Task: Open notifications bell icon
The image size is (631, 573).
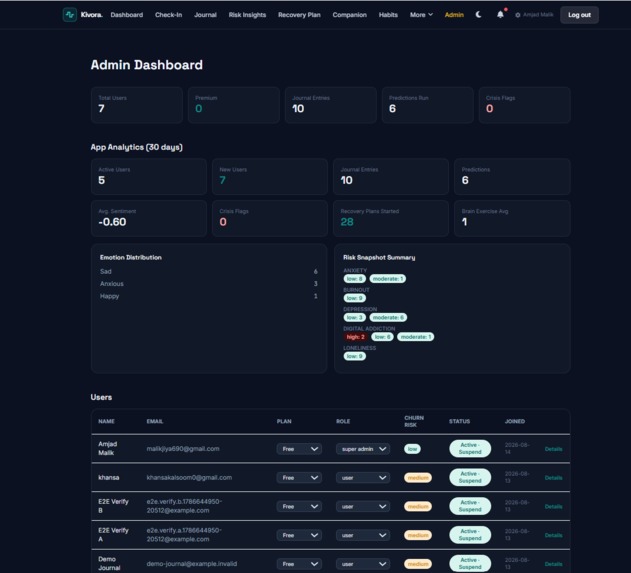Action: click(x=500, y=14)
